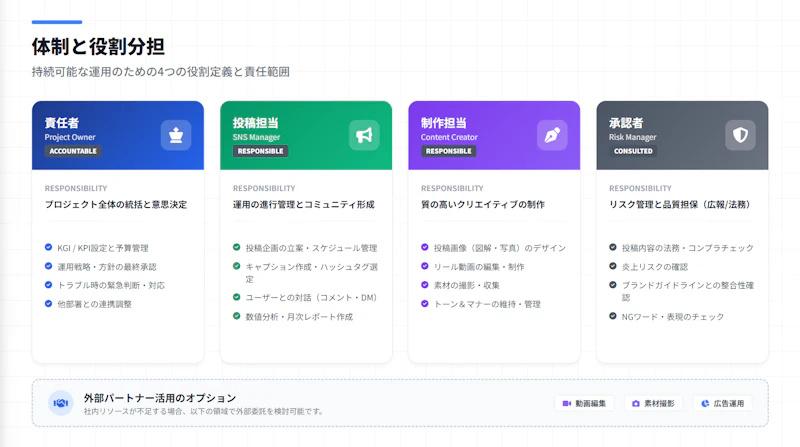Click the text リスク管理と品質担保（広報/法務）
The height and width of the screenshot is (447, 800).
(x=682, y=205)
